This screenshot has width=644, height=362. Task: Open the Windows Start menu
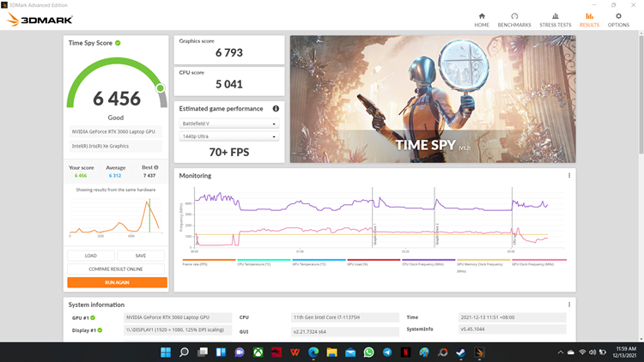coord(166,353)
